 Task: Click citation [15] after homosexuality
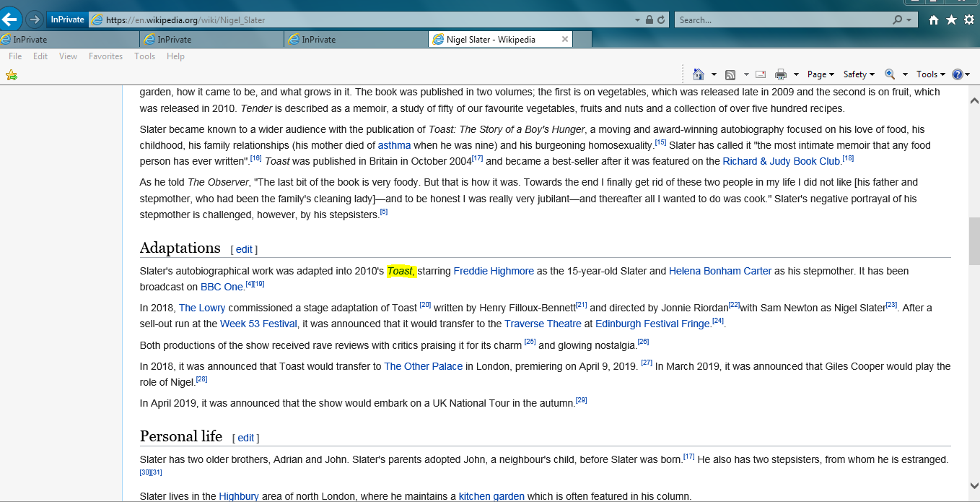(660, 142)
